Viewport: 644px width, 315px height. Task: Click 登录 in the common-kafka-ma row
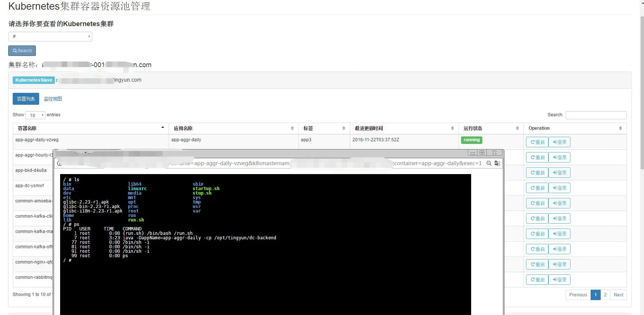(x=559, y=234)
